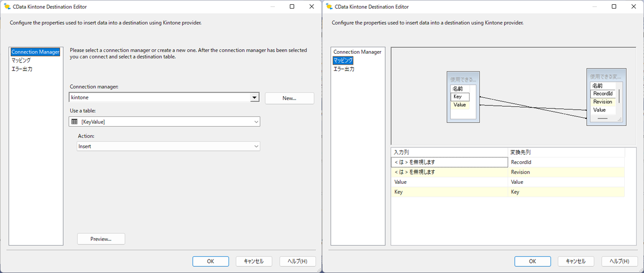Select マッピング in the left window list
Viewport: 644px width, 273px height.
(21, 60)
